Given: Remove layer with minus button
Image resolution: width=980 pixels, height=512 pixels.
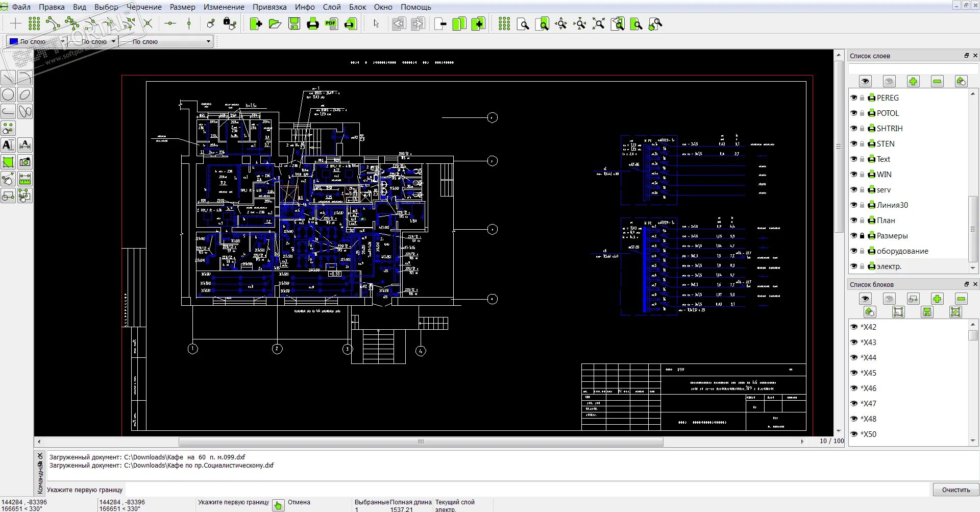Looking at the screenshot, I should coord(937,81).
